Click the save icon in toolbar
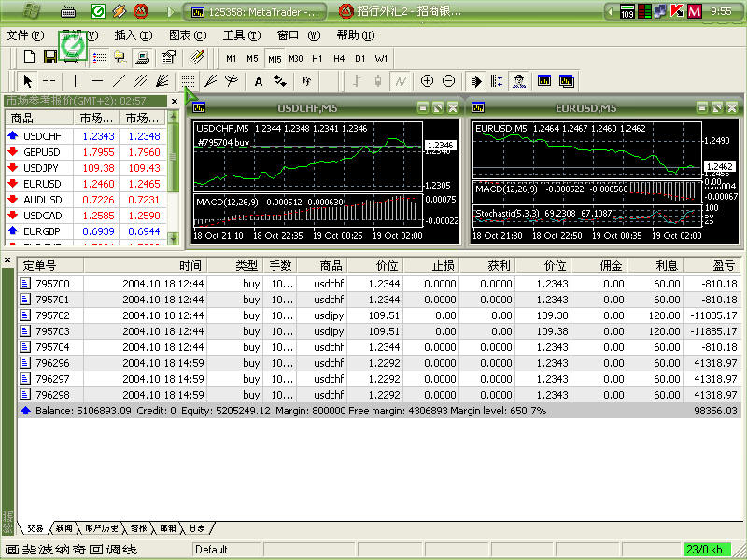Screen dimensions: 747x560 pos(50,58)
